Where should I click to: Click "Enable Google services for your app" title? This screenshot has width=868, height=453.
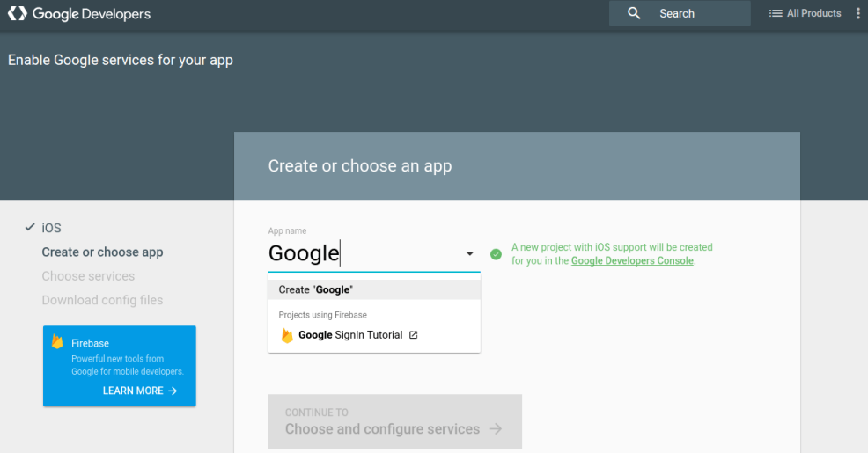(120, 61)
